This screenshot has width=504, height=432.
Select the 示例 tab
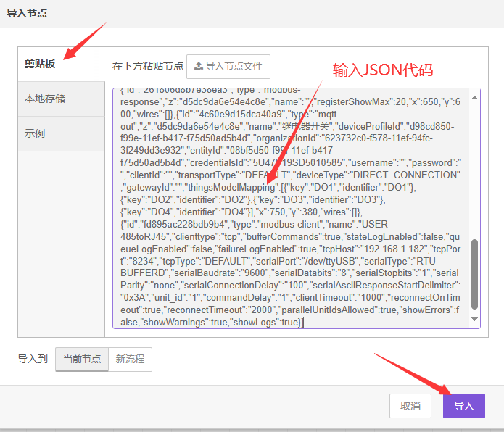pyautogui.click(x=35, y=133)
